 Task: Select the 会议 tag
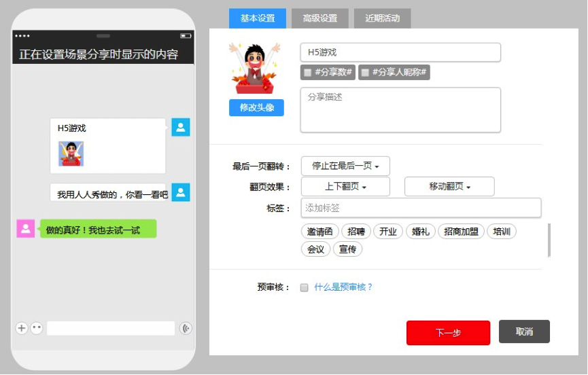point(315,249)
